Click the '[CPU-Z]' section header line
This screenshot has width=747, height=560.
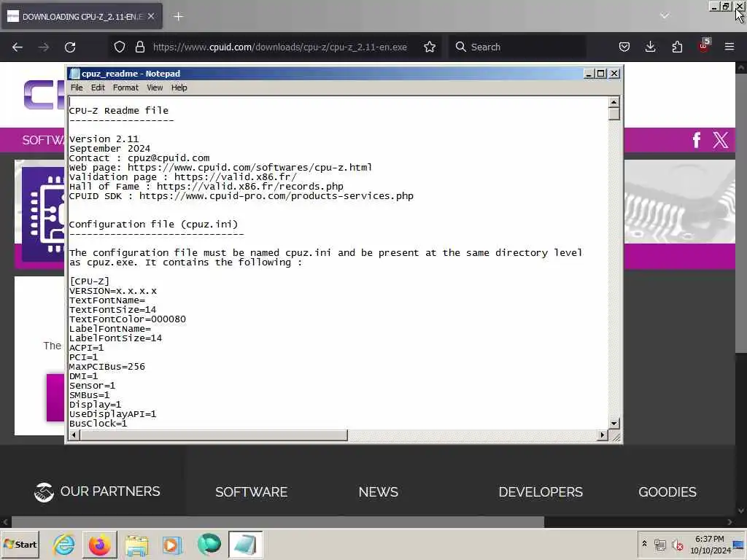click(x=89, y=281)
